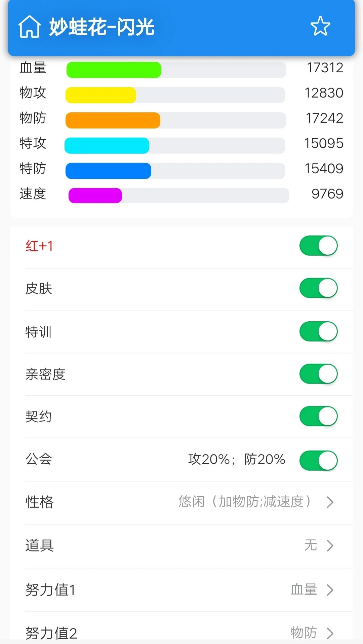Click the magenta 速度 stat bar
This screenshot has width=363, height=644.
point(95,195)
